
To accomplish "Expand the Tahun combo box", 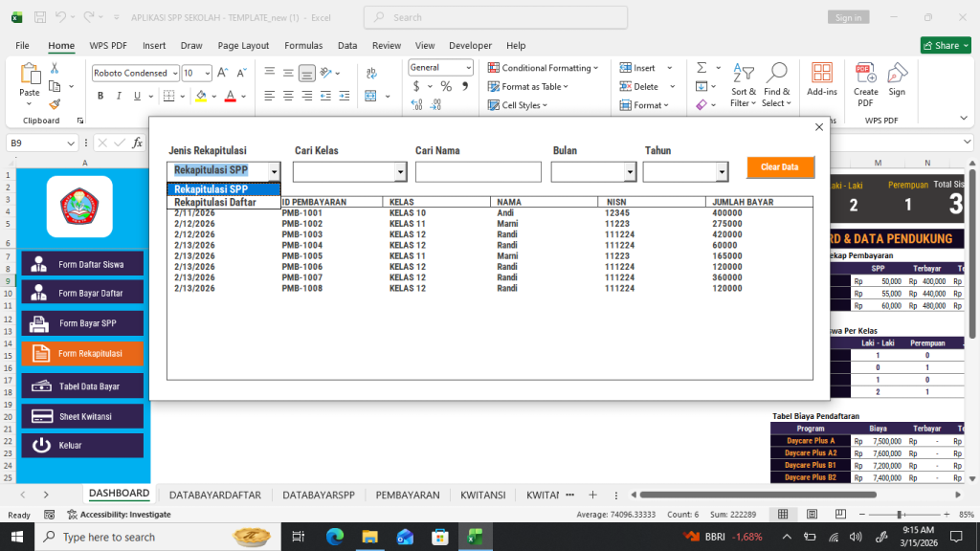I will [x=722, y=172].
